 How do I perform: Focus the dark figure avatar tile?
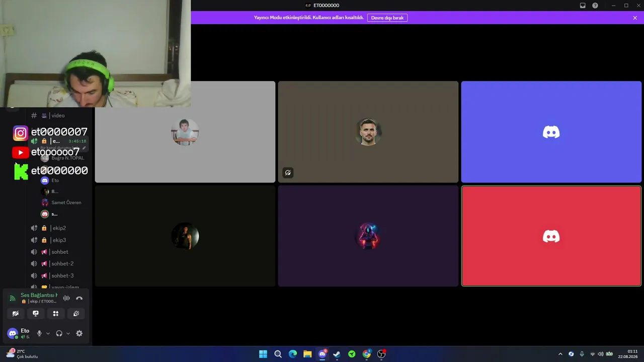coord(185,236)
